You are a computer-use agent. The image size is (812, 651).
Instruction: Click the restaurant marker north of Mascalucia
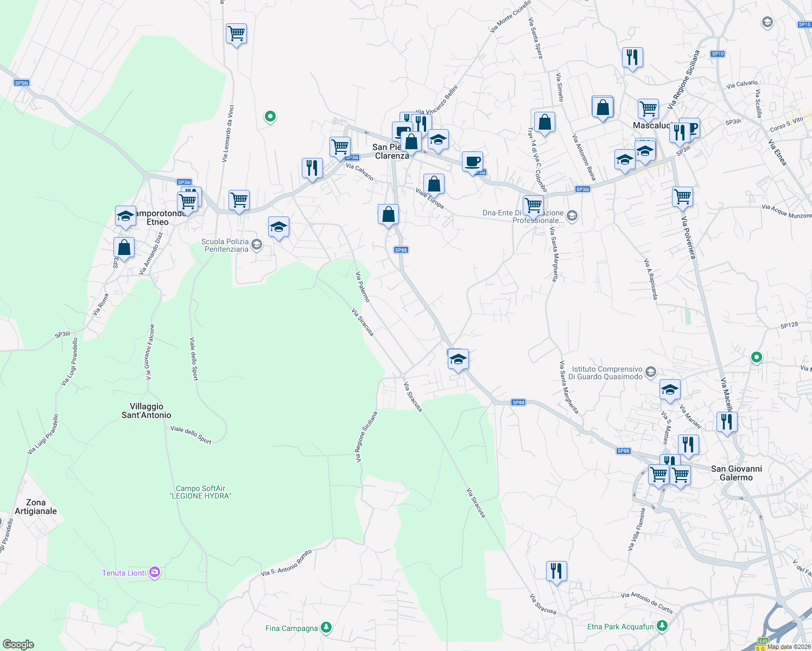coord(632,58)
